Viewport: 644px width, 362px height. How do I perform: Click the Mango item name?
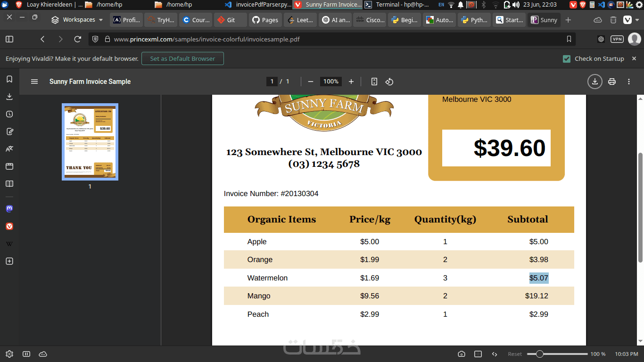(x=259, y=296)
